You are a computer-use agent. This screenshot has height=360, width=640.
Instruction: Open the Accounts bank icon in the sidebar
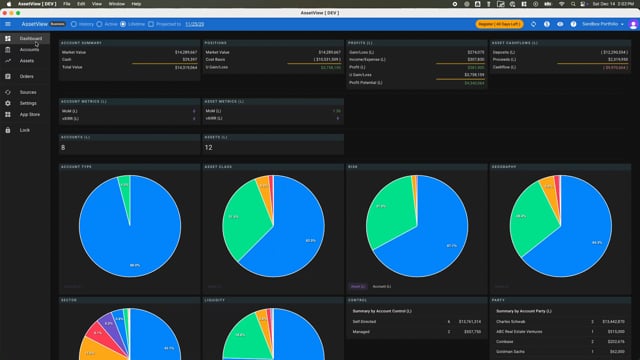tap(8, 49)
